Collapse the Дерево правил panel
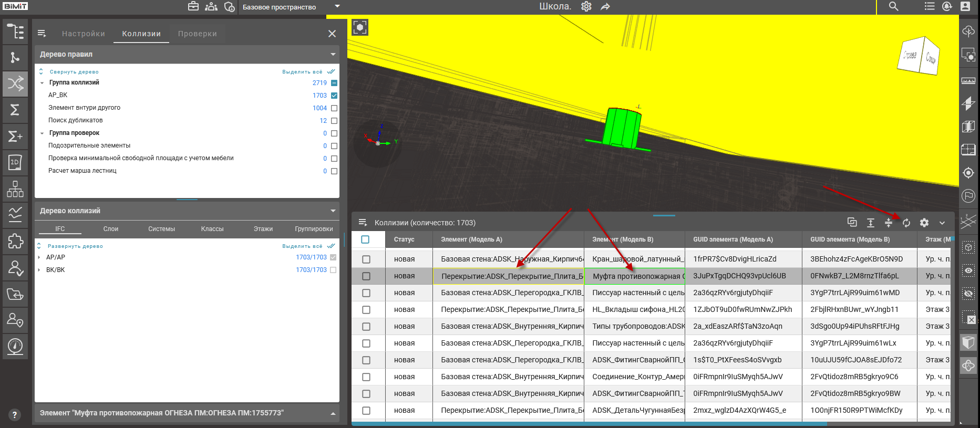This screenshot has height=428, width=980. pyautogui.click(x=333, y=54)
